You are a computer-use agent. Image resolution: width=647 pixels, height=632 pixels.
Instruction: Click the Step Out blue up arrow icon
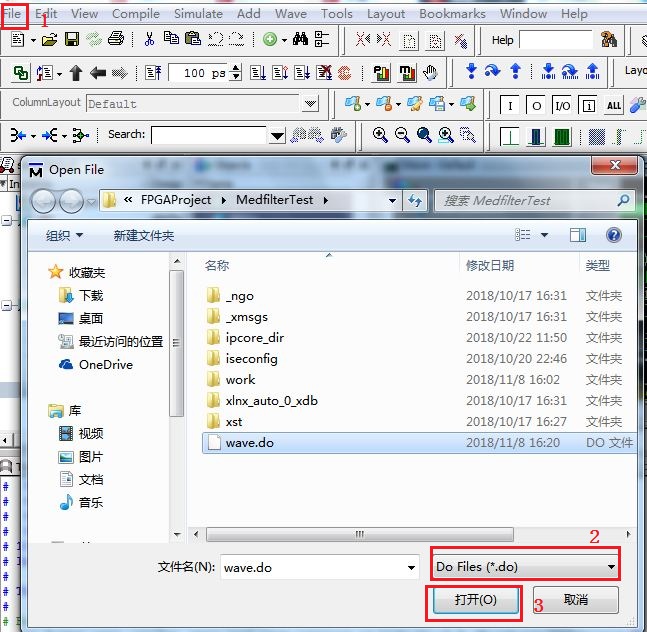click(x=515, y=71)
